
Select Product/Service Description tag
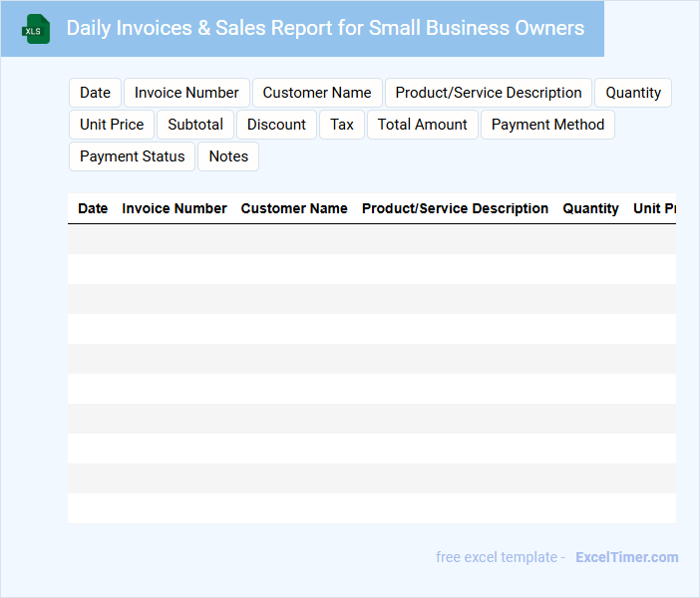489,93
